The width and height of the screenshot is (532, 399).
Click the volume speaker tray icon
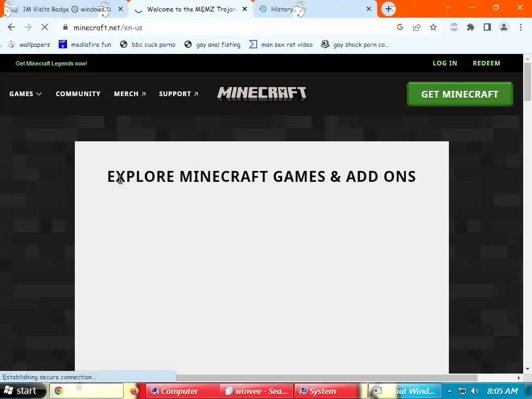[475, 391]
